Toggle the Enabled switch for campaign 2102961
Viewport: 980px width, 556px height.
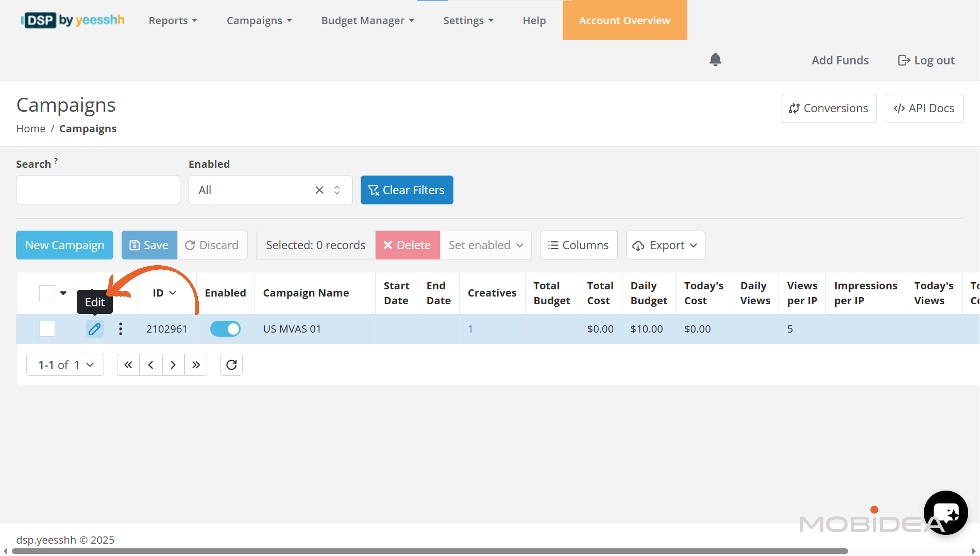tap(225, 329)
